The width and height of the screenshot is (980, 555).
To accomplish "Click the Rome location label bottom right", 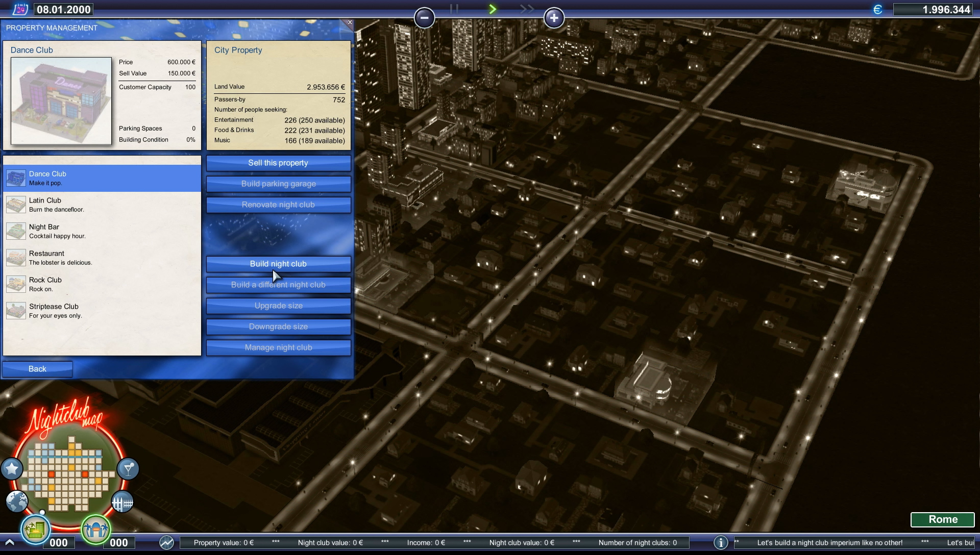I will coord(942,519).
